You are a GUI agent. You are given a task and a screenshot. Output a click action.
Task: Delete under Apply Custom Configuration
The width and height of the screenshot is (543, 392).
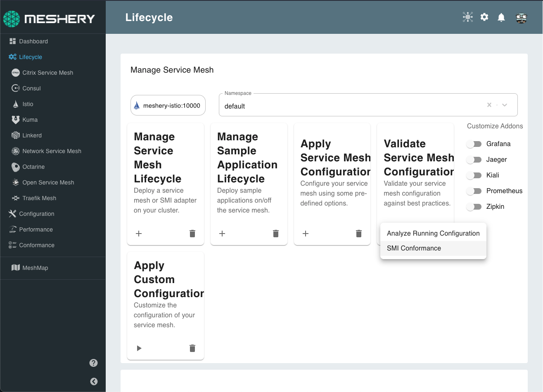point(192,348)
